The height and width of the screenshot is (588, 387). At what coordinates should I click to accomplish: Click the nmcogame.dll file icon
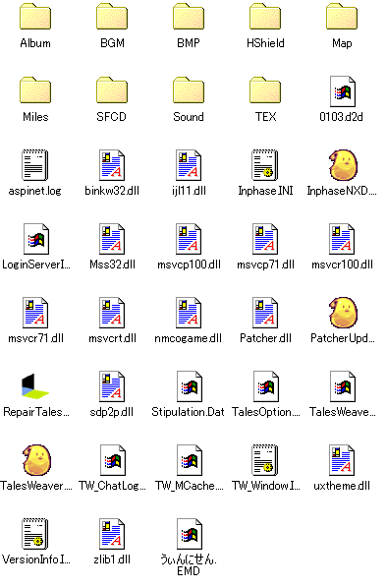click(189, 313)
